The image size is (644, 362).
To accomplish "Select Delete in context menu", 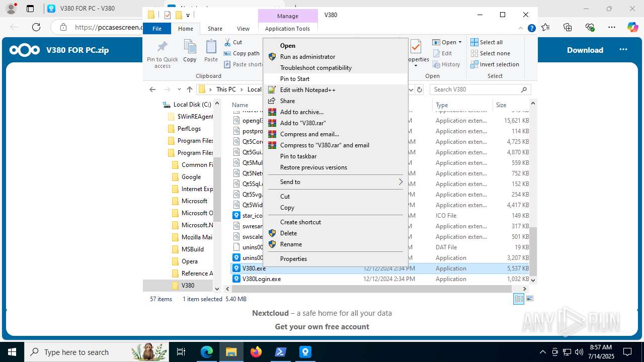I will coord(335,233).
